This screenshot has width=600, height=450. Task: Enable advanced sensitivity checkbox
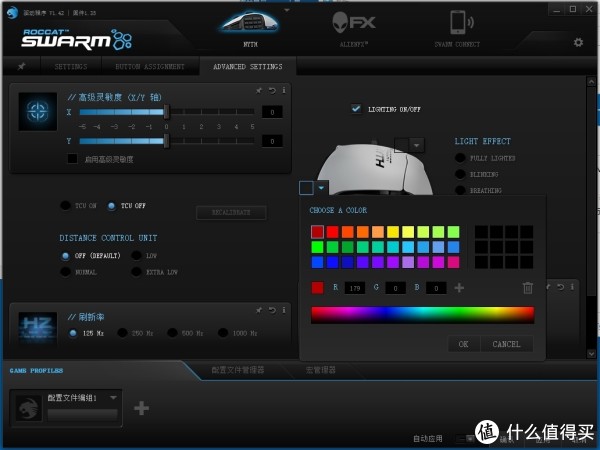point(72,158)
